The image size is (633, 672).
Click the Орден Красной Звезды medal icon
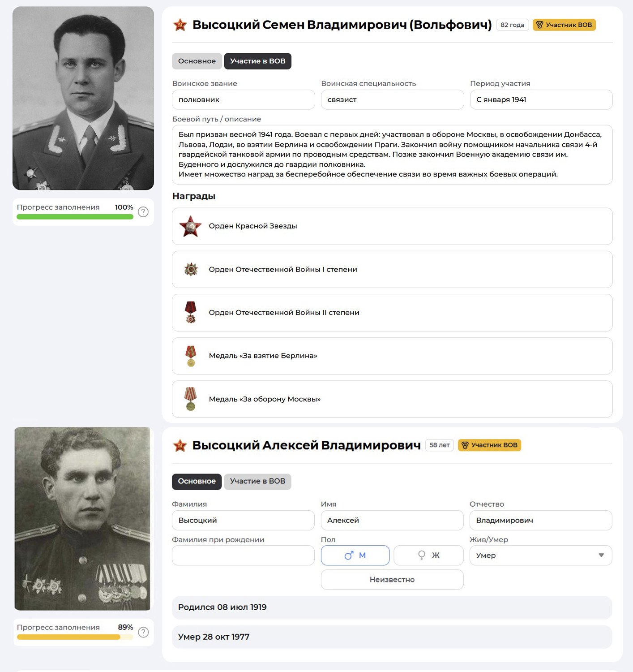coord(191,226)
